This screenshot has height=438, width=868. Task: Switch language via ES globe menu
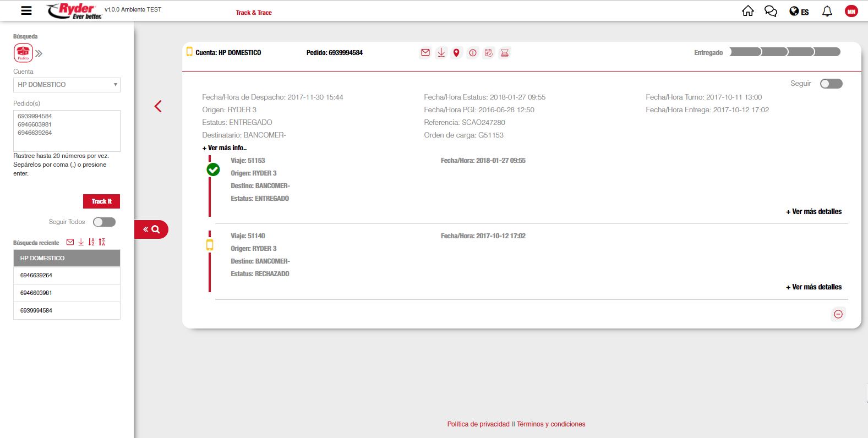click(x=799, y=12)
